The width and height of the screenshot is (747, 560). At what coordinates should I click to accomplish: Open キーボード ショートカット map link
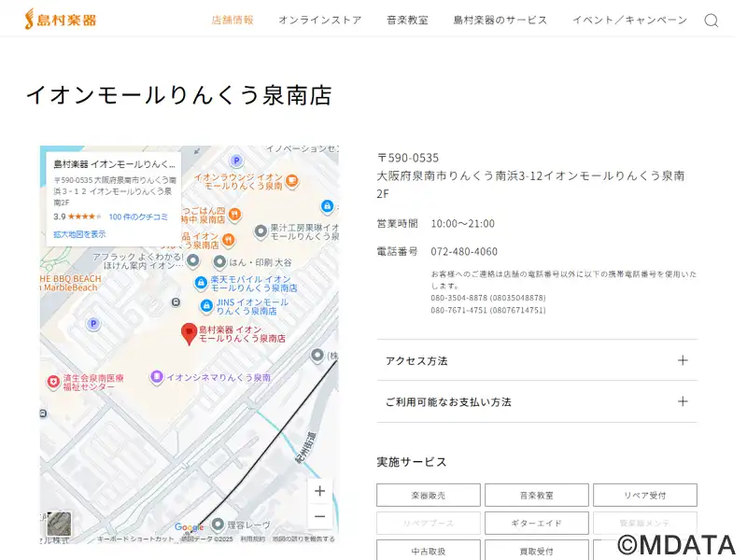point(135,539)
